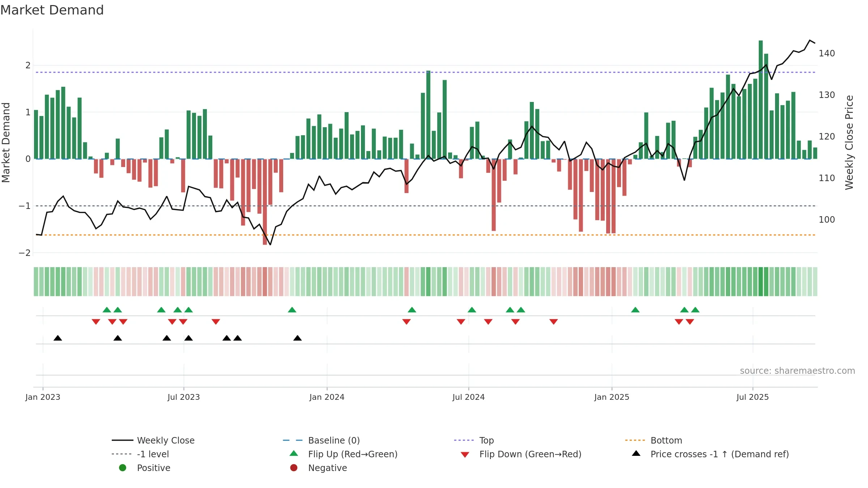Viewport: 868px width, 488px height.
Task: Click the Jul 2024 axis label
Action: pyautogui.click(x=469, y=397)
